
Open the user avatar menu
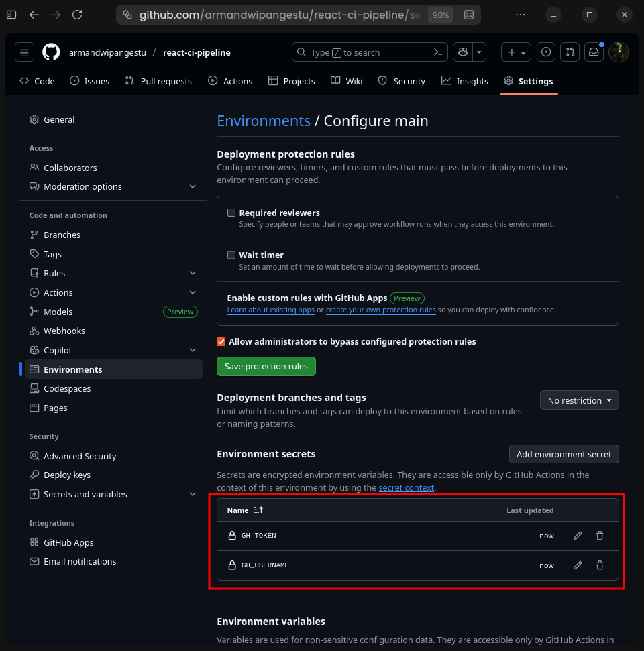click(x=619, y=52)
